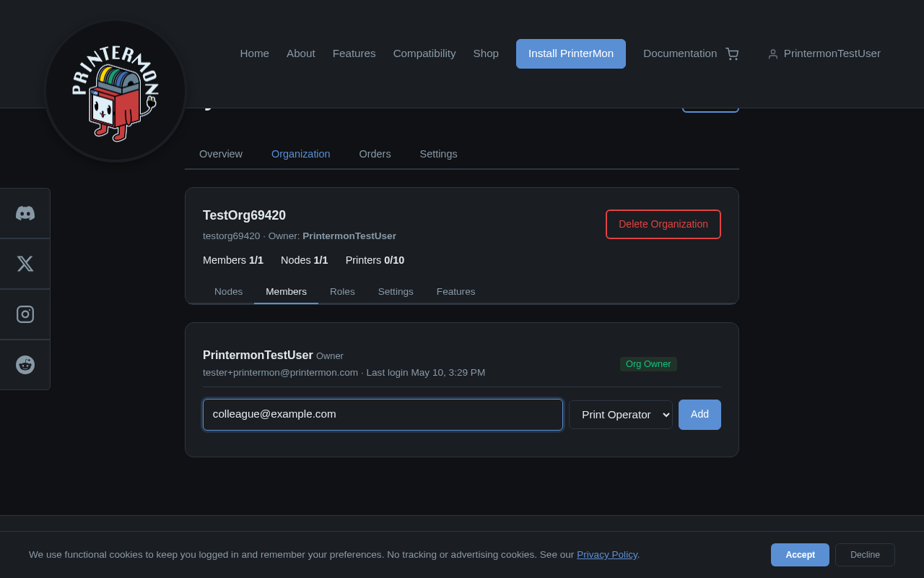
Task: Open the Instagram social link
Action: pos(25,314)
